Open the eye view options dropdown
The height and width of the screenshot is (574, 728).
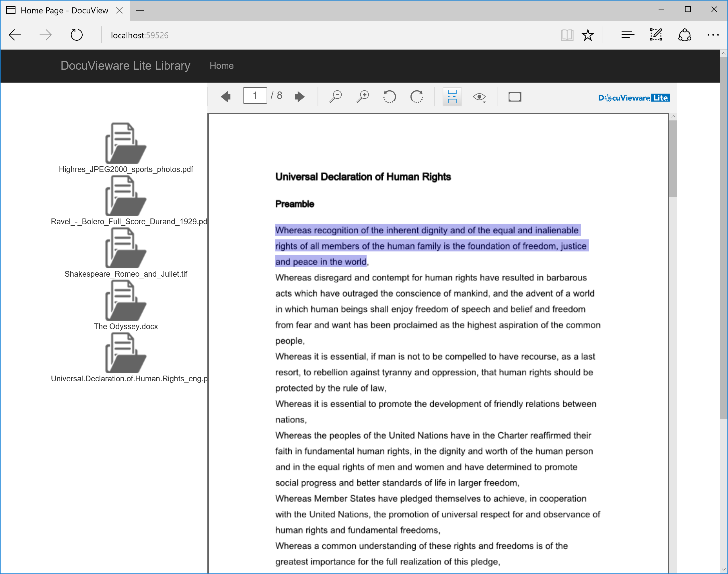479,97
